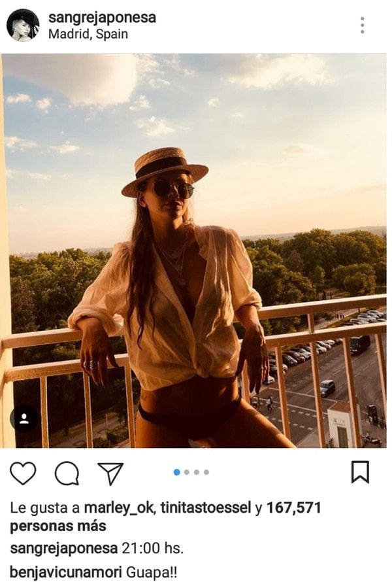This screenshot has height=582, width=392.
Task: Save post with bookmark icon
Action: 360,471
